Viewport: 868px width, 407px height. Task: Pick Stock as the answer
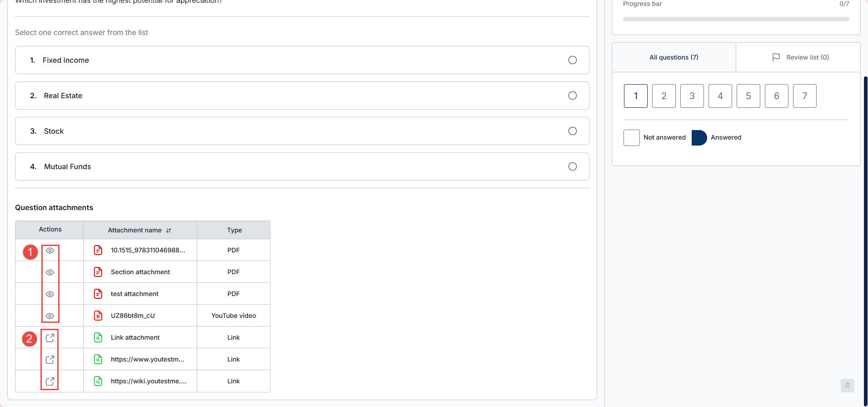tap(572, 131)
